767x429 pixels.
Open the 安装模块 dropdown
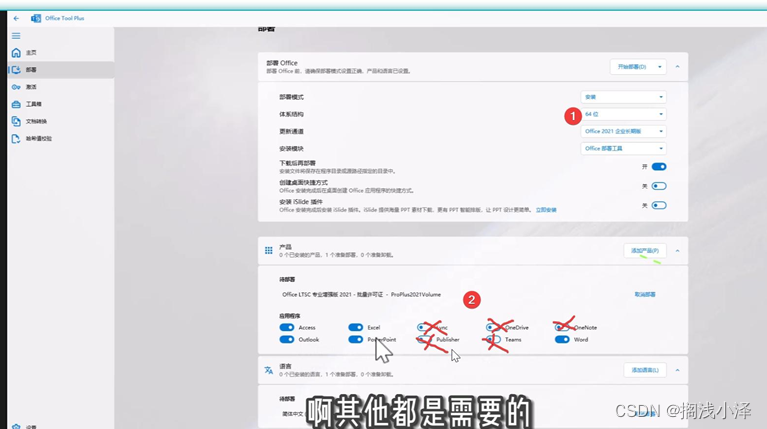[x=623, y=148]
